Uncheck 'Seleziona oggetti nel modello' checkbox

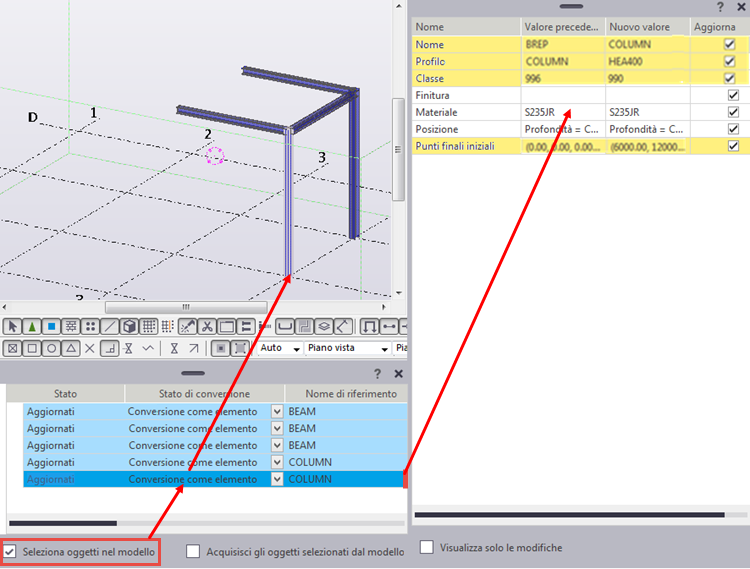[x=10, y=551]
